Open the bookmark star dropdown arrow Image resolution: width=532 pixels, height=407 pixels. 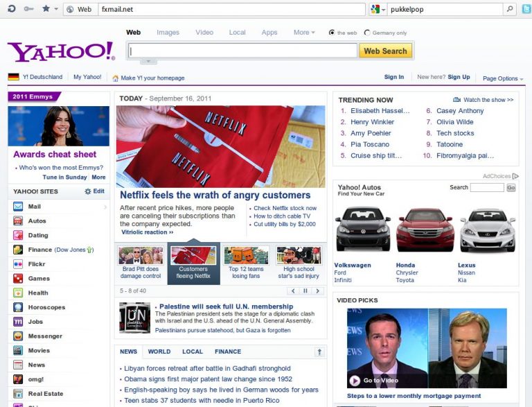click(56, 9)
